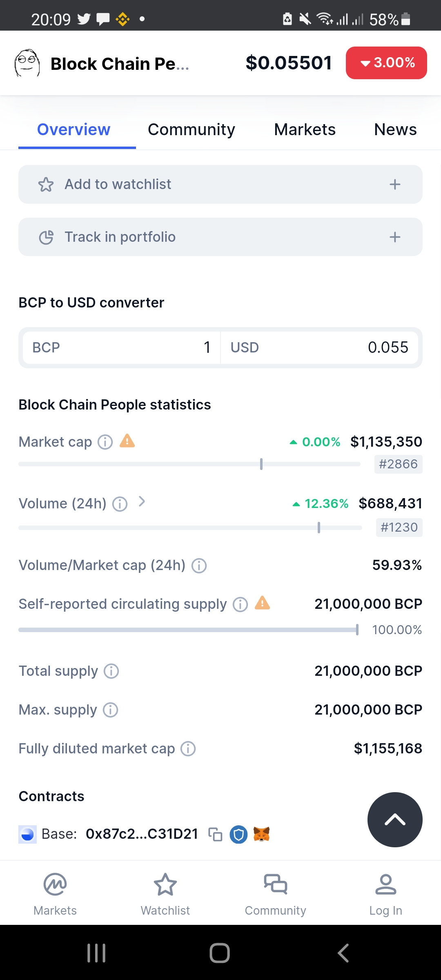Viewport: 441px width, 980px height.
Task: Tap the Market cap rank slider
Action: pos(189,464)
